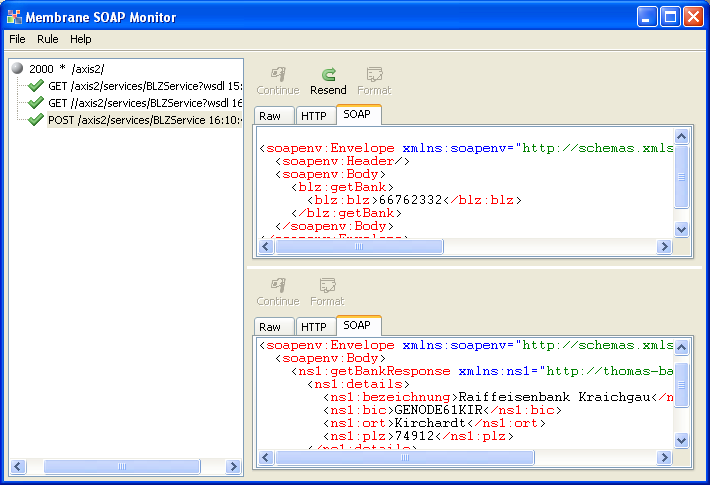Click Raiffeisenbank Kraichgau text in response

pos(554,397)
